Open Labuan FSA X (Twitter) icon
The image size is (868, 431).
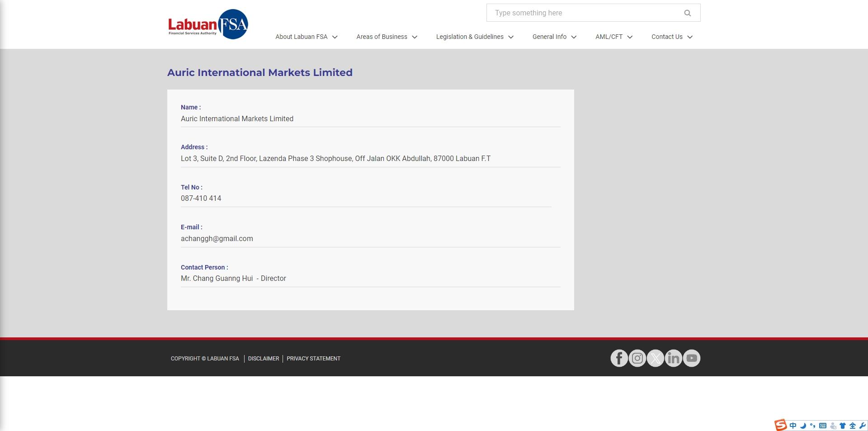656,358
